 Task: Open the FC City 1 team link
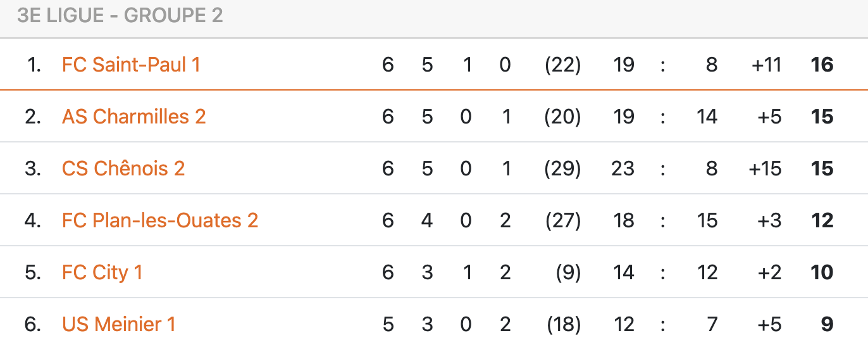(102, 272)
